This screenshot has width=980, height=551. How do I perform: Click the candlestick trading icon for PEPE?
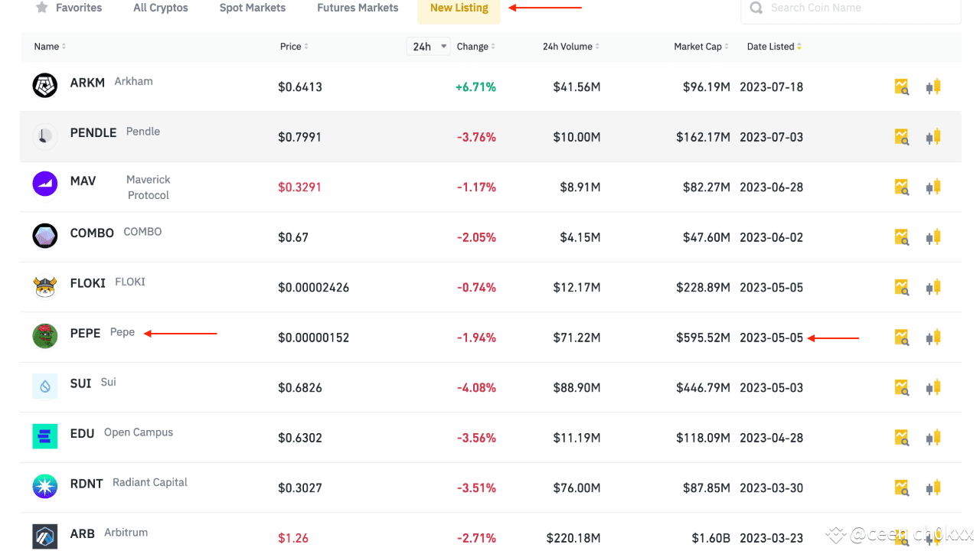(933, 337)
